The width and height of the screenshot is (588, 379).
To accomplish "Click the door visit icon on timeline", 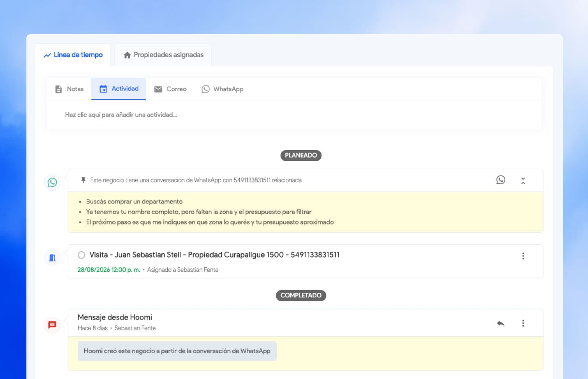I will (52, 257).
